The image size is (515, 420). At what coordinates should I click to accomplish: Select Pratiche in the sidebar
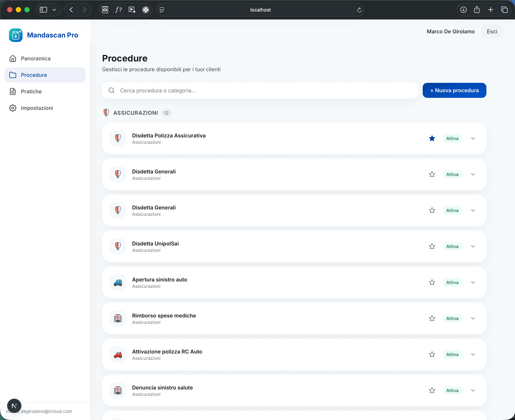tap(32, 91)
